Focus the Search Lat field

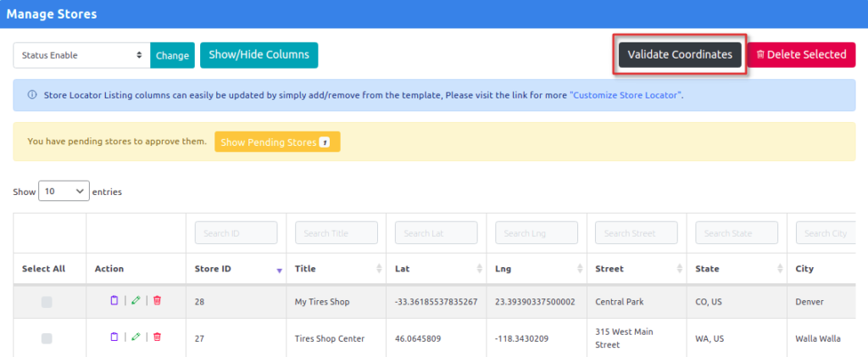coord(437,233)
